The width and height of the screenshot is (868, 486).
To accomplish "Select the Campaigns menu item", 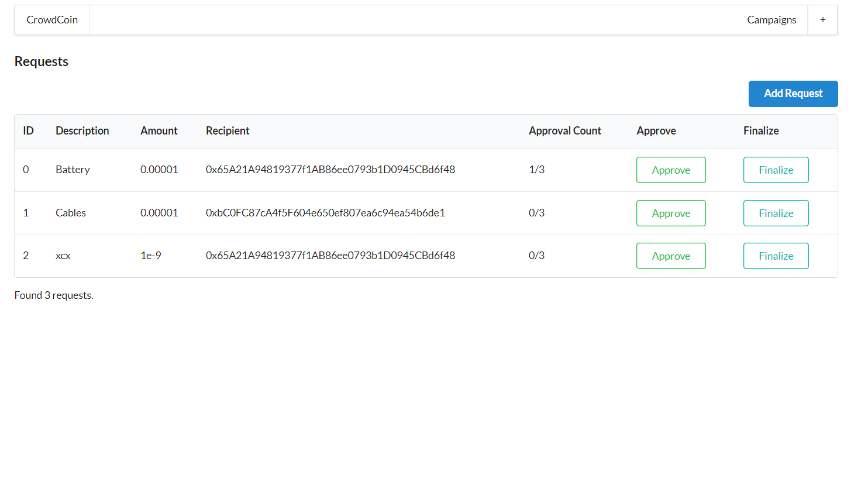I will [x=771, y=19].
